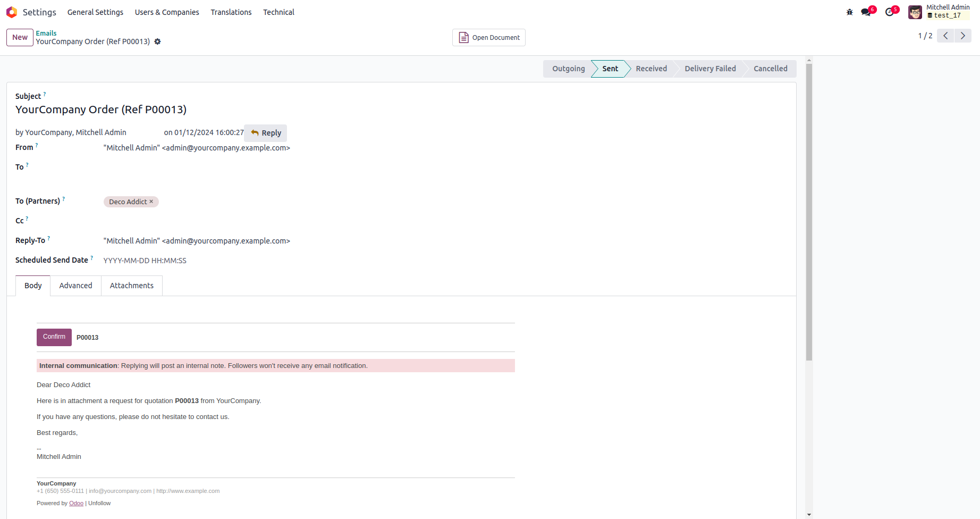Viewport: 980px width, 519px height.
Task: Click the From email address field
Action: click(197, 148)
